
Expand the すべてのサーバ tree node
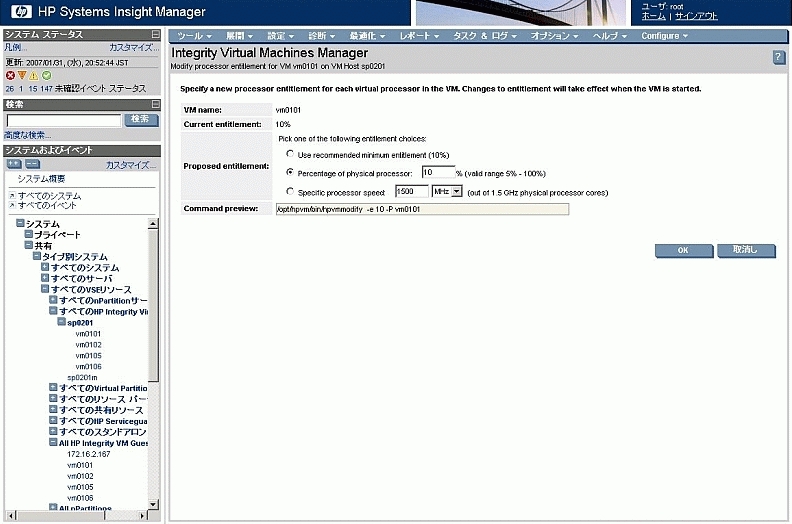tap(45, 278)
